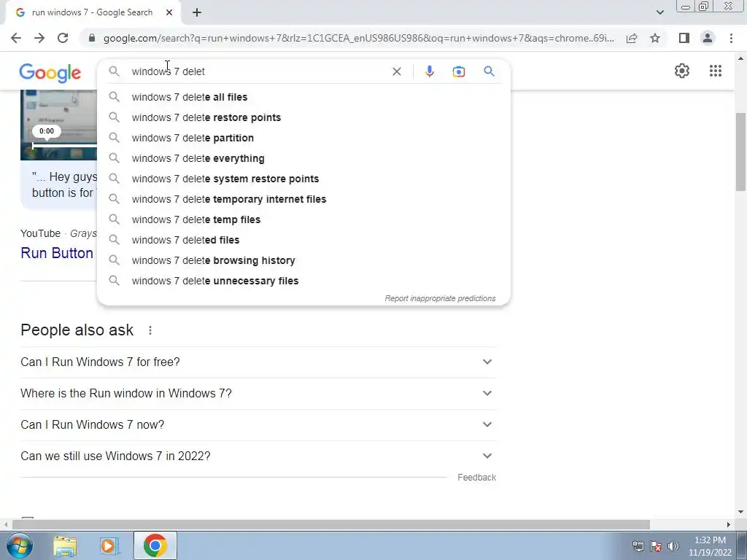Open the 'Run Button' video result link
747x560 pixels.
pyautogui.click(x=57, y=253)
